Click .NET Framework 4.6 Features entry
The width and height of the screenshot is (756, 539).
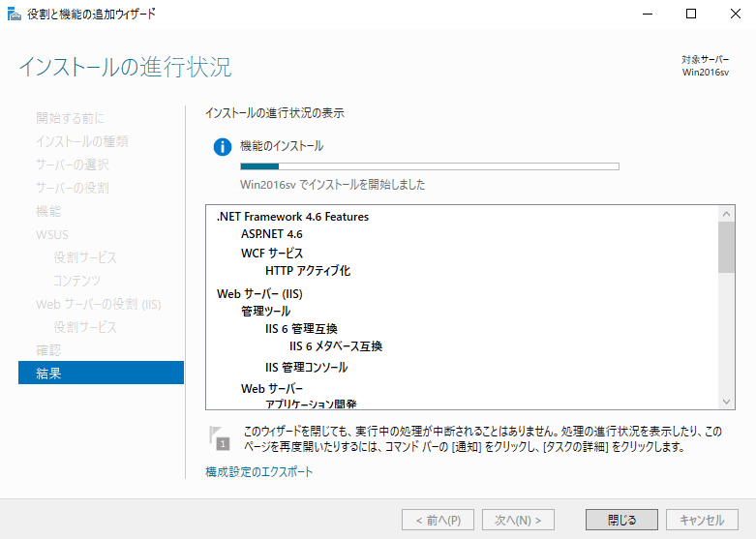click(292, 217)
